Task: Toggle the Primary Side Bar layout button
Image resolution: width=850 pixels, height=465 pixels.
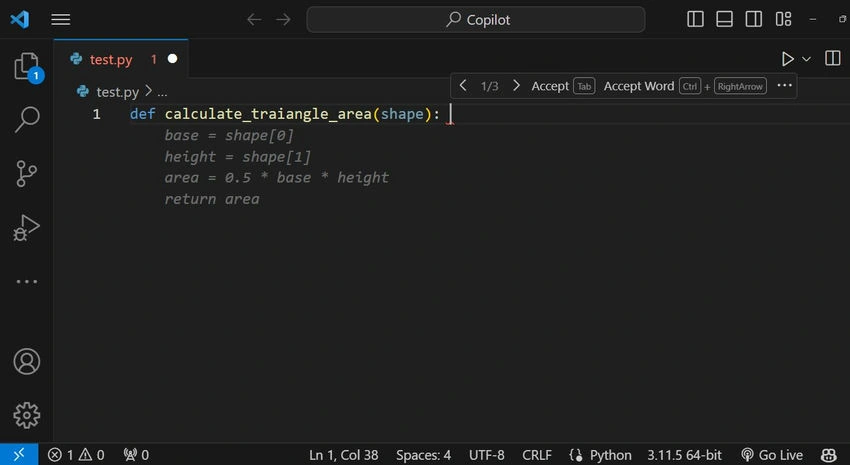Action: click(x=695, y=20)
